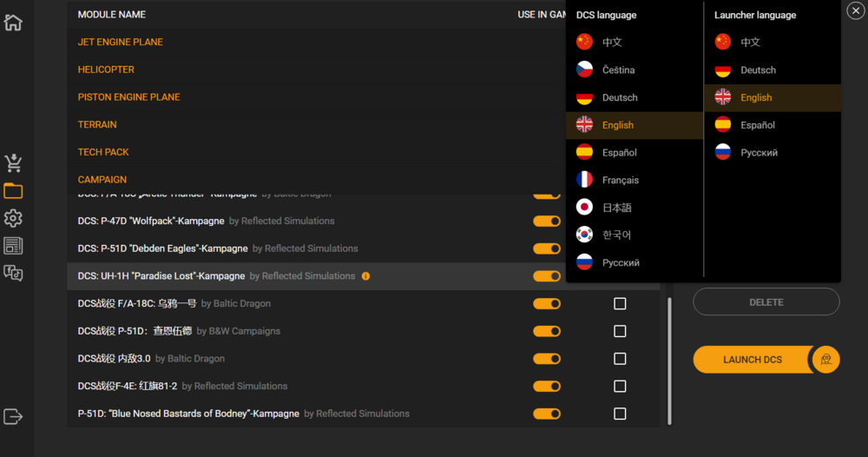Choose Español as Launcher language
Image resolution: width=868 pixels, height=457 pixels.
click(757, 125)
